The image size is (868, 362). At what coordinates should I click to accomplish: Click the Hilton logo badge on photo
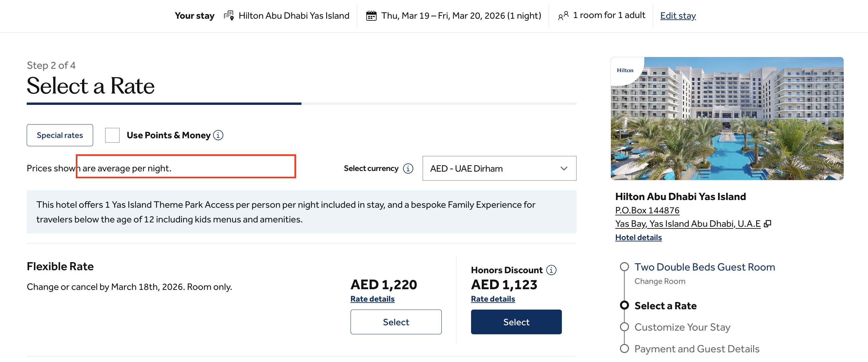[625, 70]
